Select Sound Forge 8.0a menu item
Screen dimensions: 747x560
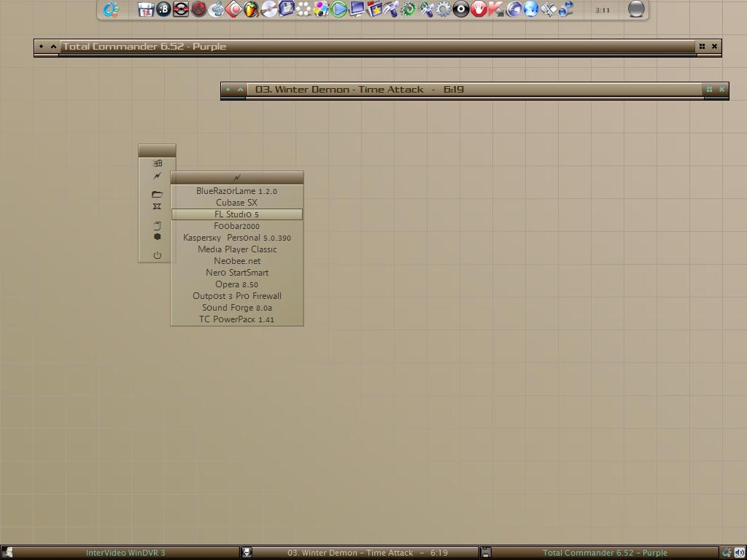tap(237, 308)
